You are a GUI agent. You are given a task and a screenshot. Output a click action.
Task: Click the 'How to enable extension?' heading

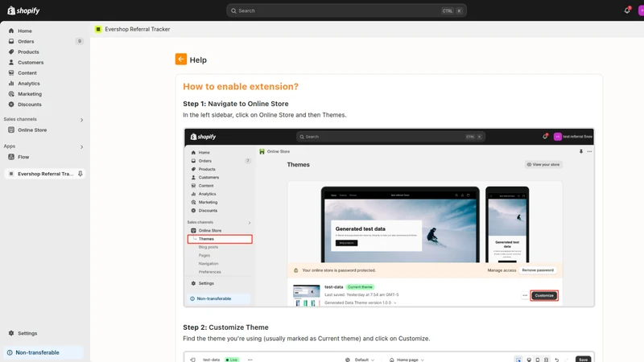pos(241,87)
